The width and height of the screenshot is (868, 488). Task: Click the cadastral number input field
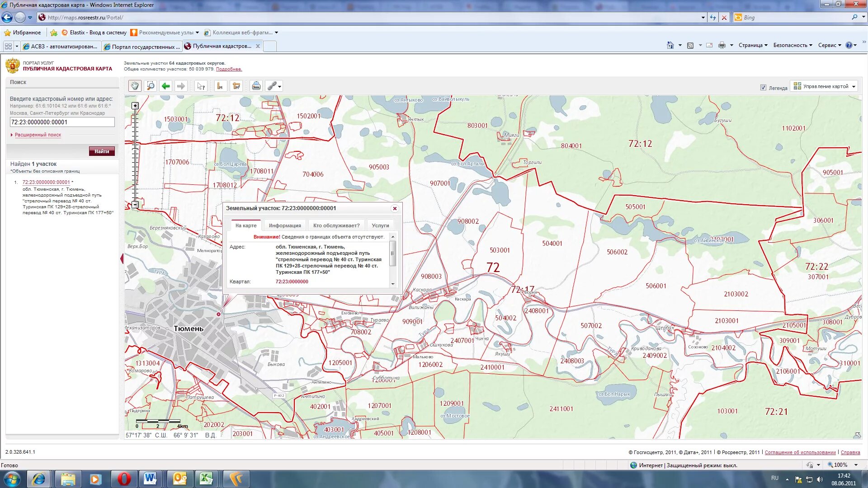(62, 122)
